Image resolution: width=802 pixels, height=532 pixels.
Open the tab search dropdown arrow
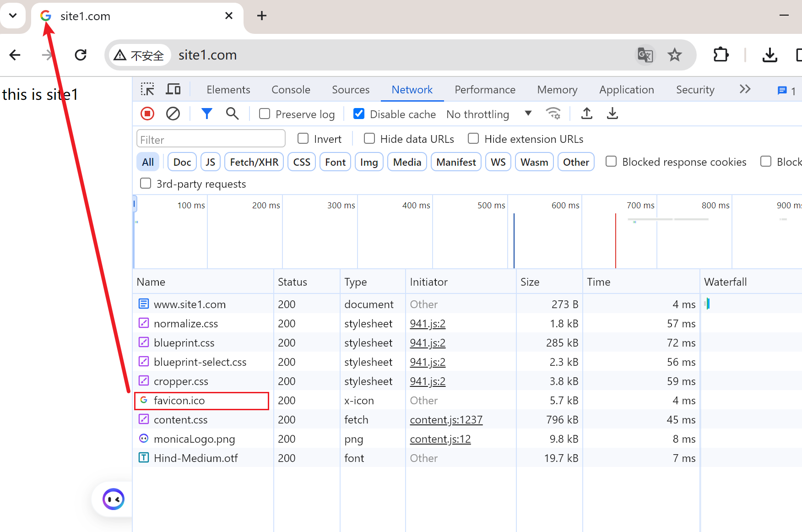pyautogui.click(x=13, y=16)
